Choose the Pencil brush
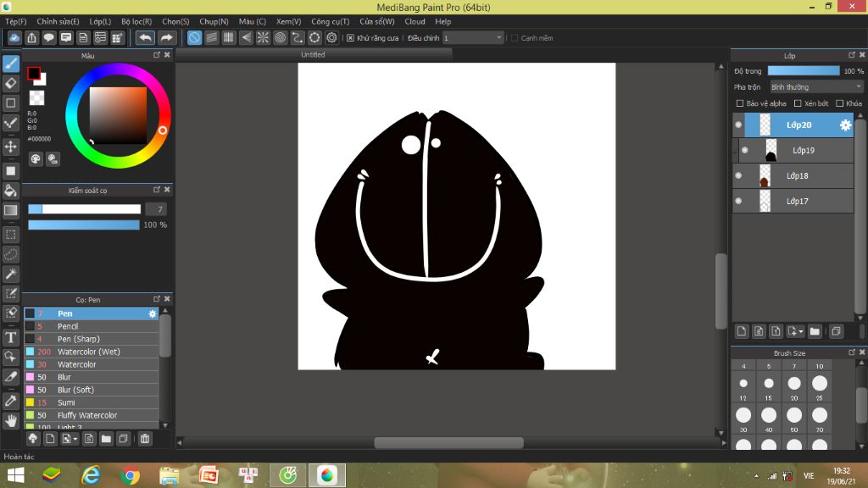The width and height of the screenshot is (868, 488). (92, 326)
